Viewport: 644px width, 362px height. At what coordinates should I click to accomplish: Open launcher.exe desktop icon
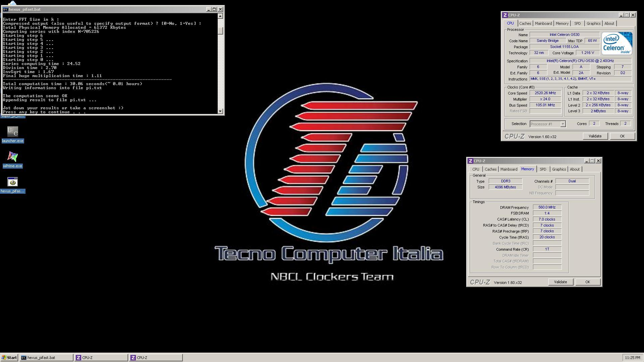(x=12, y=134)
